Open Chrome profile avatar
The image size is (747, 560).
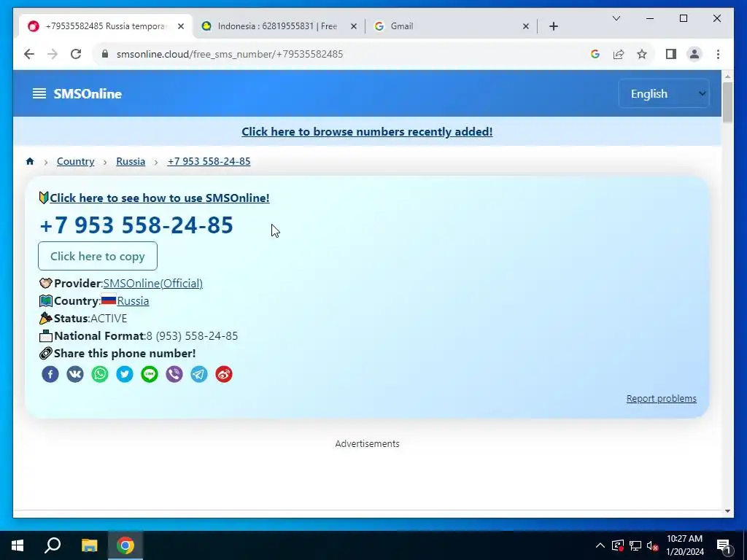tap(694, 54)
